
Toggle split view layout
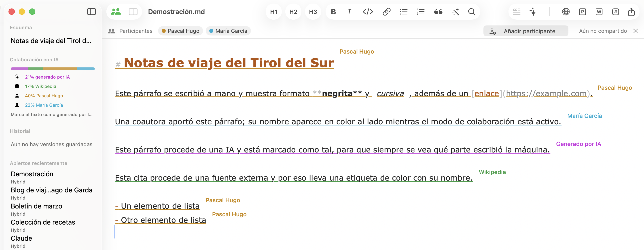pyautogui.click(x=133, y=12)
